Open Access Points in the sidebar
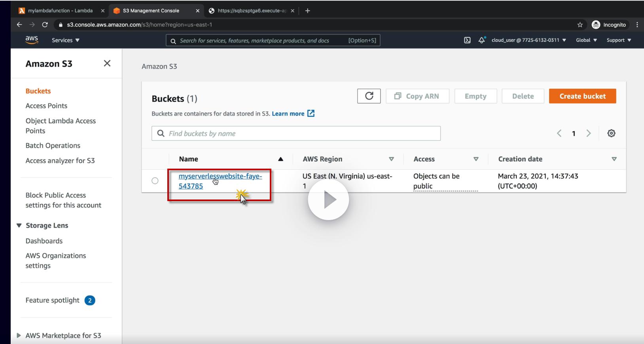Viewport: 644px width, 344px height. [x=46, y=106]
